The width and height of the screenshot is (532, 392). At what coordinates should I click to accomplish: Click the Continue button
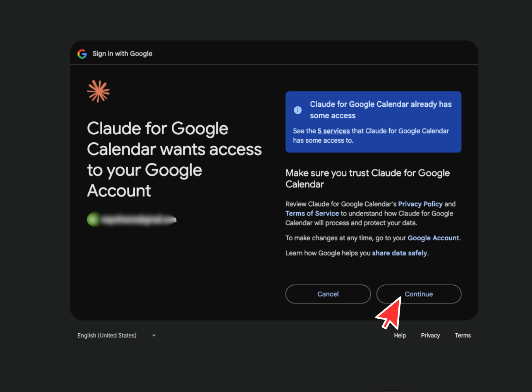coord(419,294)
